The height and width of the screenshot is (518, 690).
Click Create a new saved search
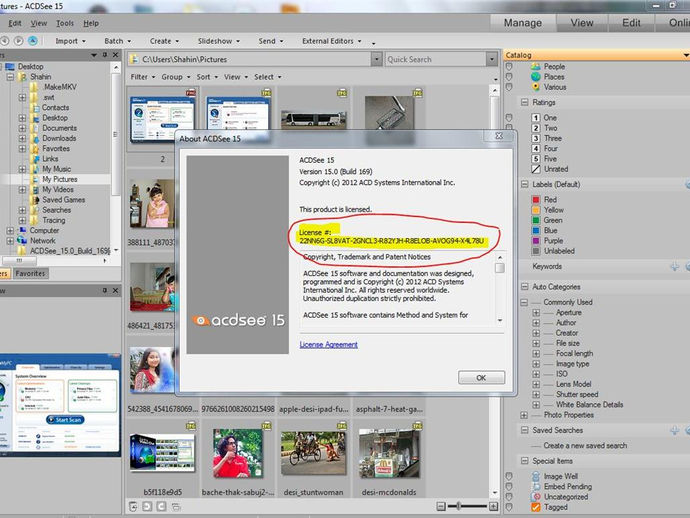[x=585, y=445]
